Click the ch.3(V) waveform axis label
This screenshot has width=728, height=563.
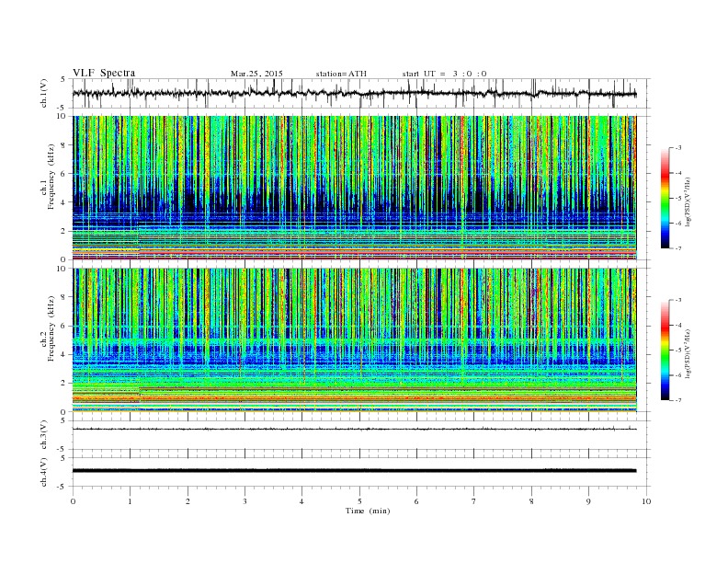pos(44,435)
